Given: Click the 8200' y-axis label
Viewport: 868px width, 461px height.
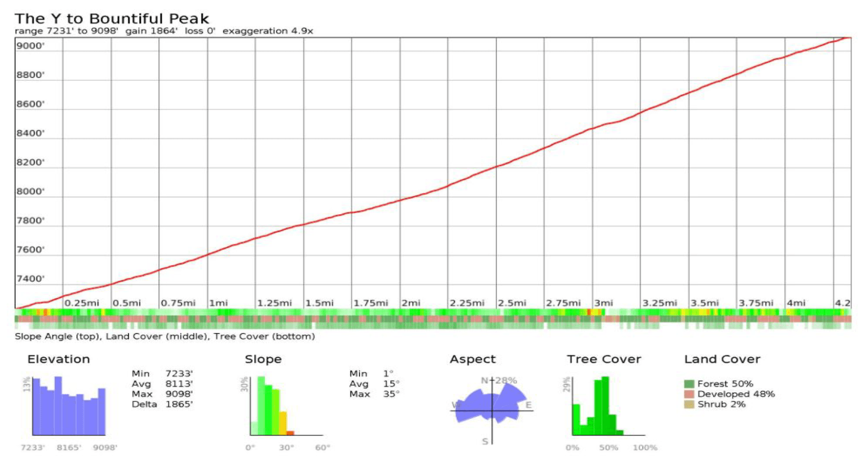Looking at the screenshot, I should click(x=31, y=163).
